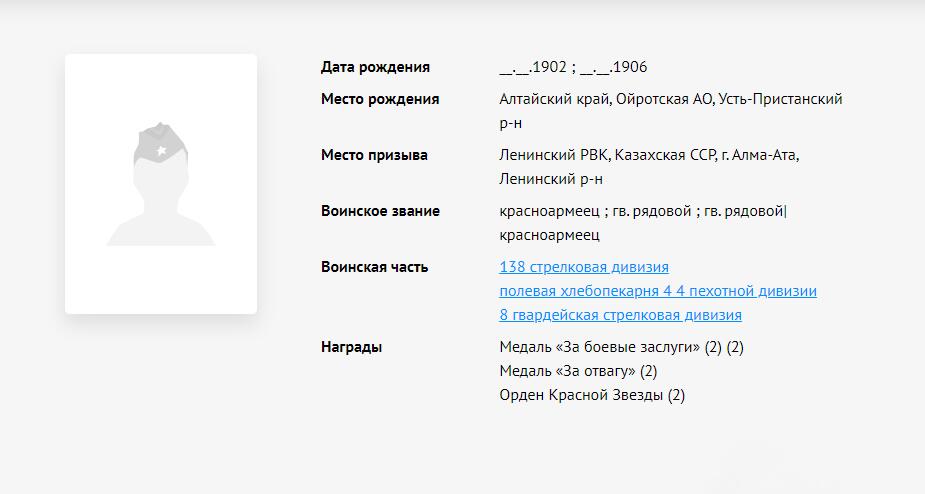Click the Воинская часть label
Image resolution: width=925 pixels, height=494 pixels.
click(374, 267)
